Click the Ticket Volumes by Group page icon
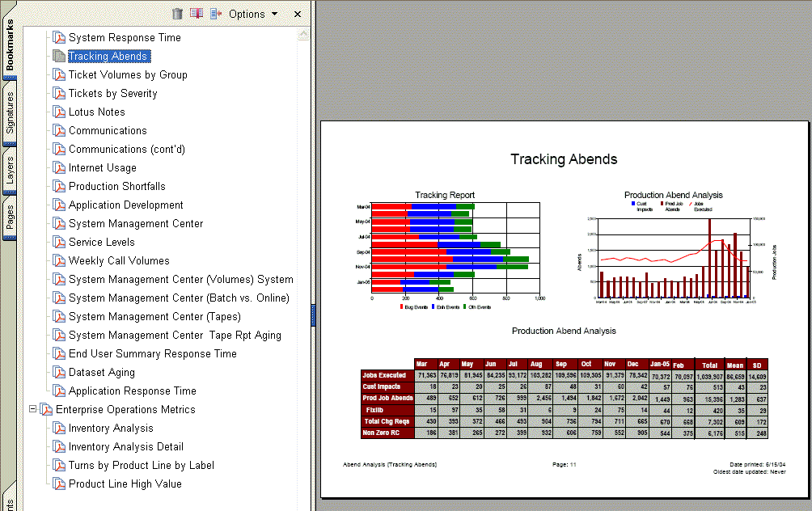This screenshot has height=511, width=812. coord(59,74)
